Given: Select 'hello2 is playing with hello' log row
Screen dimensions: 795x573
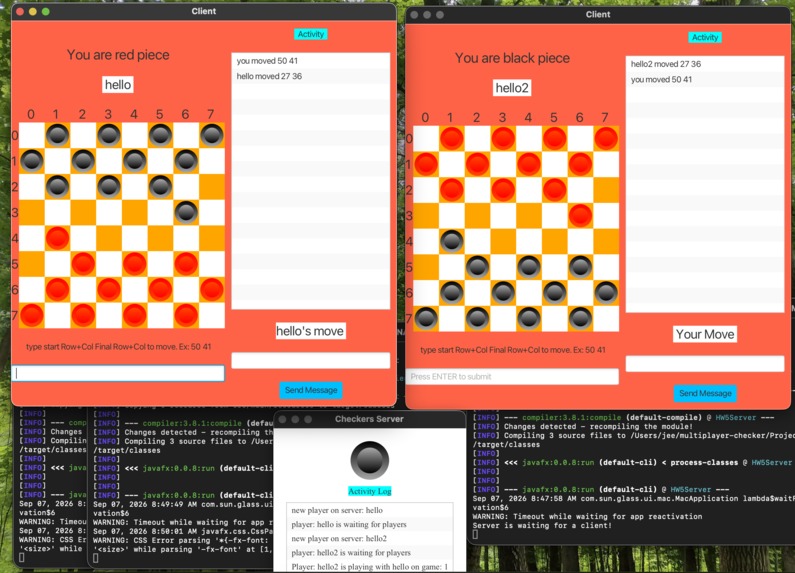Looking at the screenshot, I should click(x=370, y=566).
